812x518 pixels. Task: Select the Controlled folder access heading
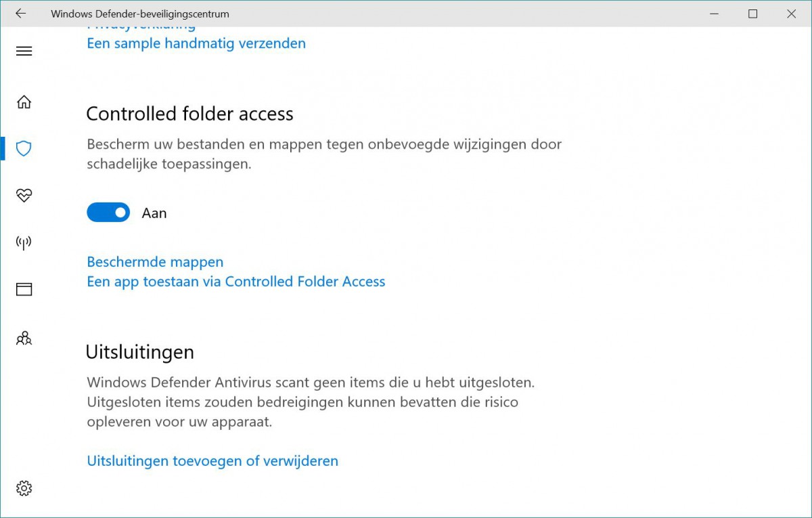pyautogui.click(x=189, y=113)
